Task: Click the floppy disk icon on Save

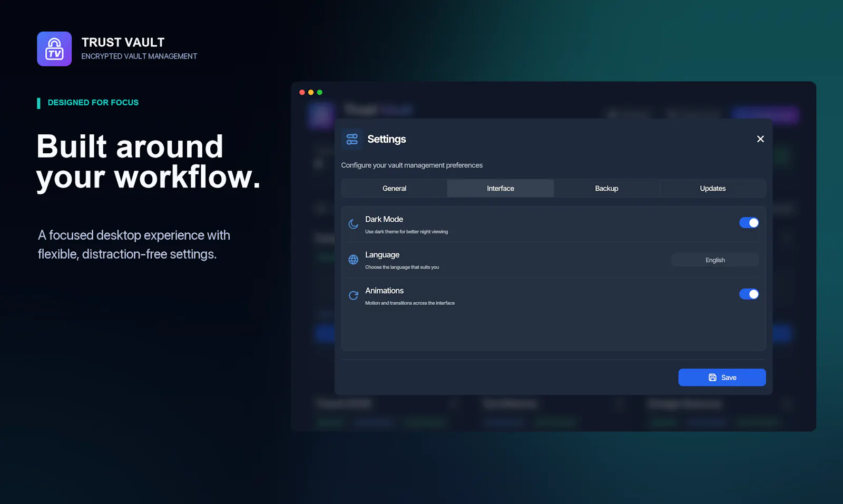Action: pos(712,378)
